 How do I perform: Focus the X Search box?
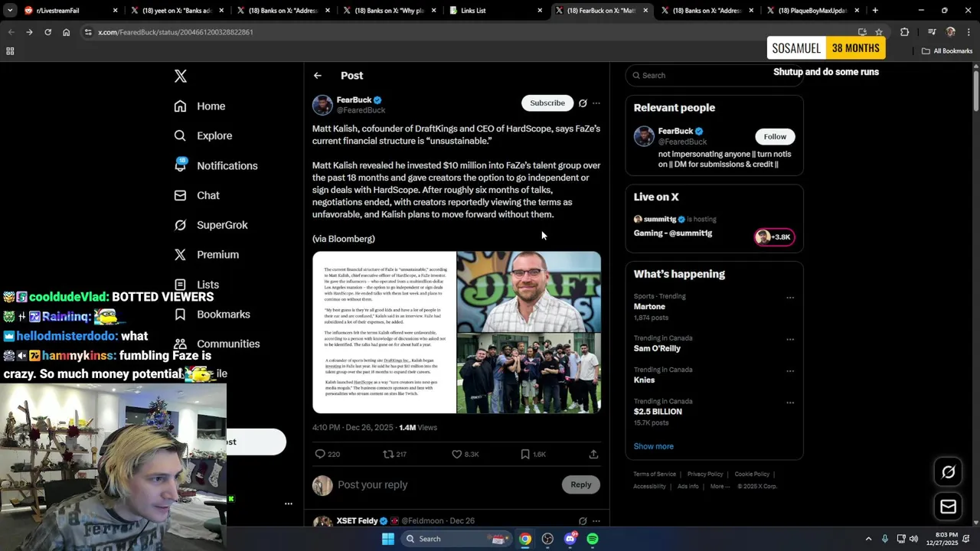pyautogui.click(x=714, y=75)
